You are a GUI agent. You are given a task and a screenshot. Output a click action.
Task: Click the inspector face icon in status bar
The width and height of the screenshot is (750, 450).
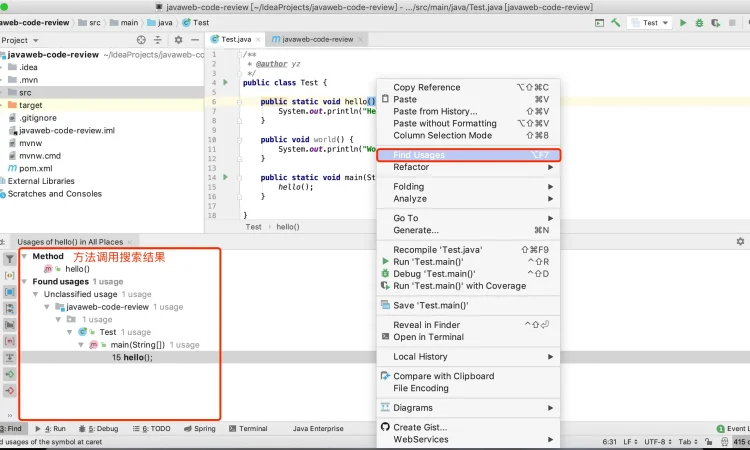725,441
